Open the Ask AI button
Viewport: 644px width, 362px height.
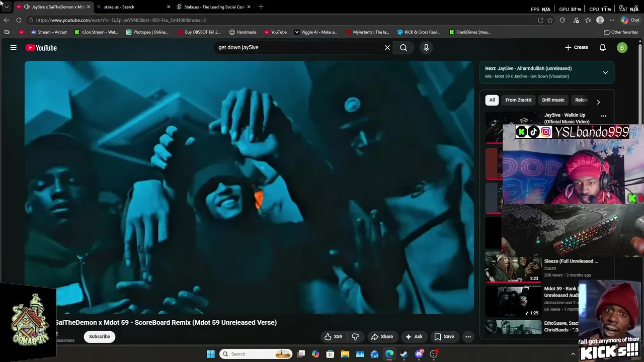point(414,337)
